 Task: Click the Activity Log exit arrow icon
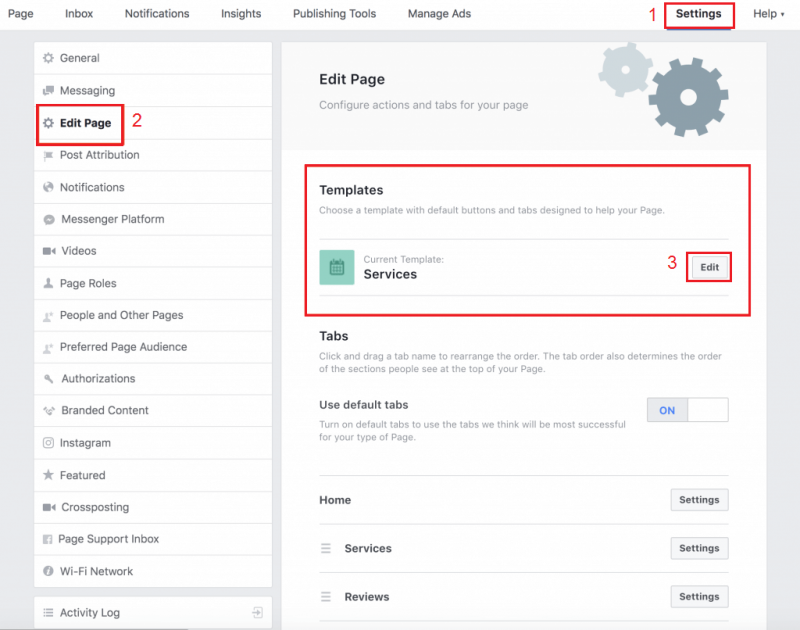coord(258,612)
